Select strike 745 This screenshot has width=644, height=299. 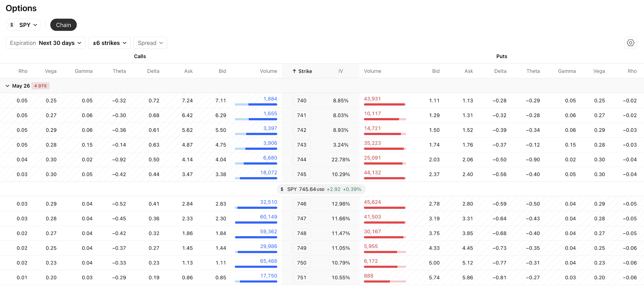tap(302, 174)
